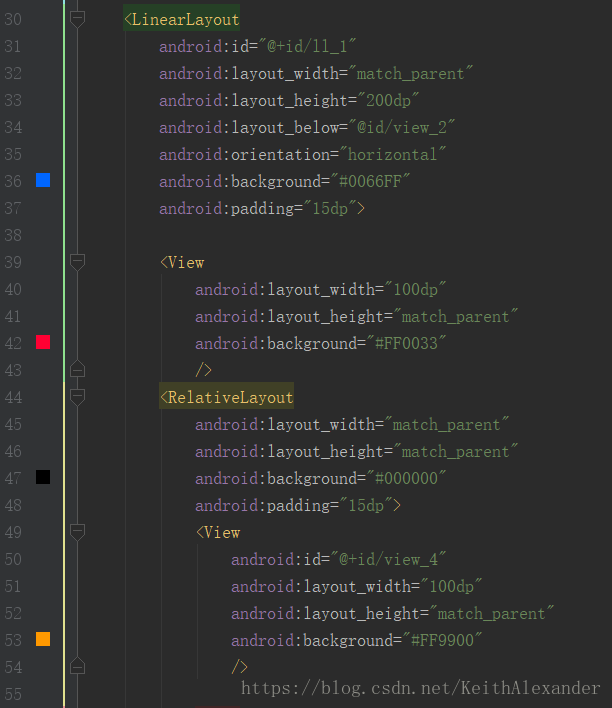612x708 pixels.
Task: Click the RelativeLayout tag name
Action: (230, 397)
